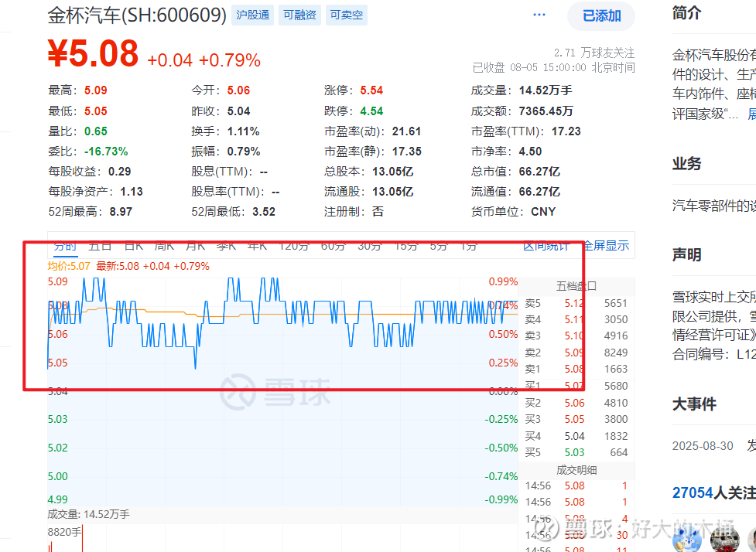756x552 pixels.
Task: Click the follower avatar with red flowers
Action: [x=724, y=539]
